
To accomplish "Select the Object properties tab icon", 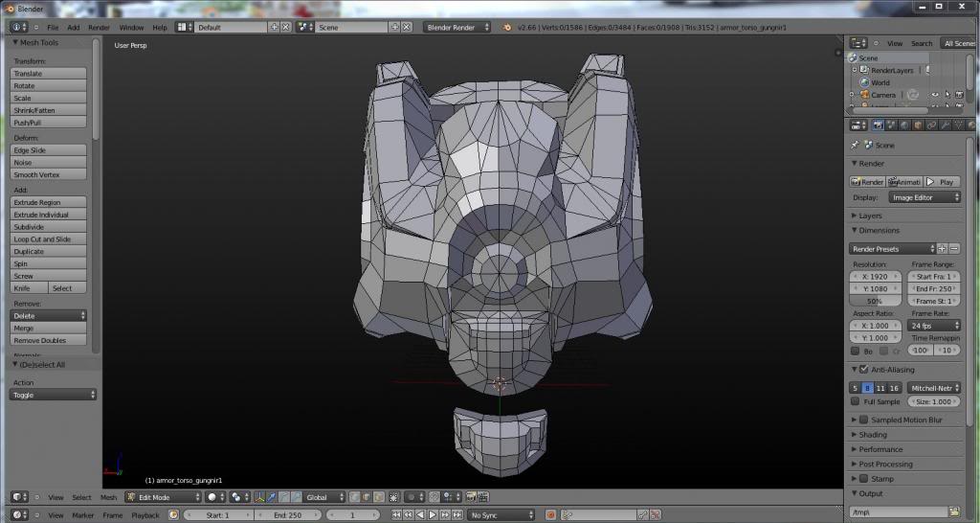I will pyautogui.click(x=918, y=125).
